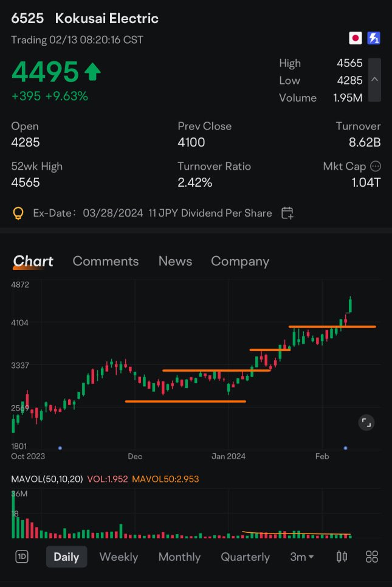Screen dimensions: 392x587
Task: Open the 3m range dropdown
Action: (x=302, y=557)
